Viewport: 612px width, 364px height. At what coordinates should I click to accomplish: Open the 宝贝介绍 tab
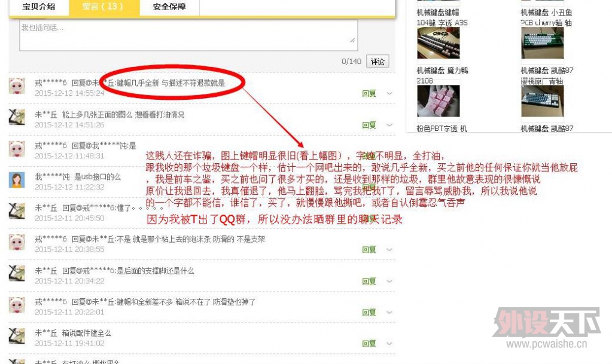click(x=39, y=7)
